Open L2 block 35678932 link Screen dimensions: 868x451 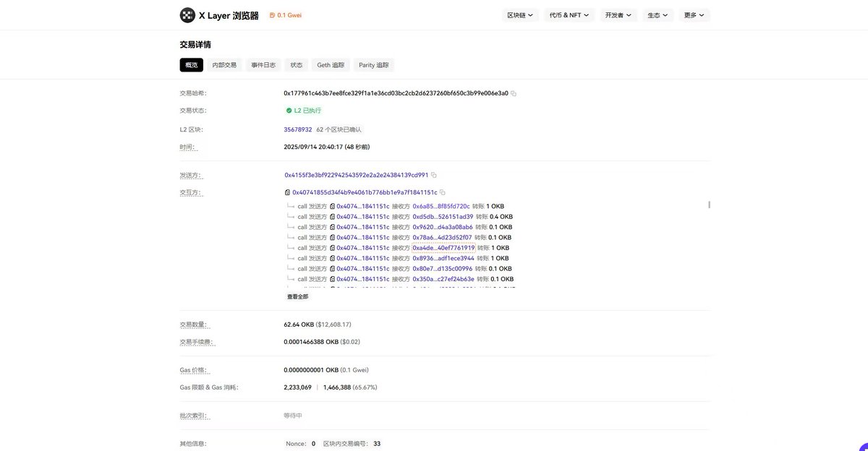[298, 128]
